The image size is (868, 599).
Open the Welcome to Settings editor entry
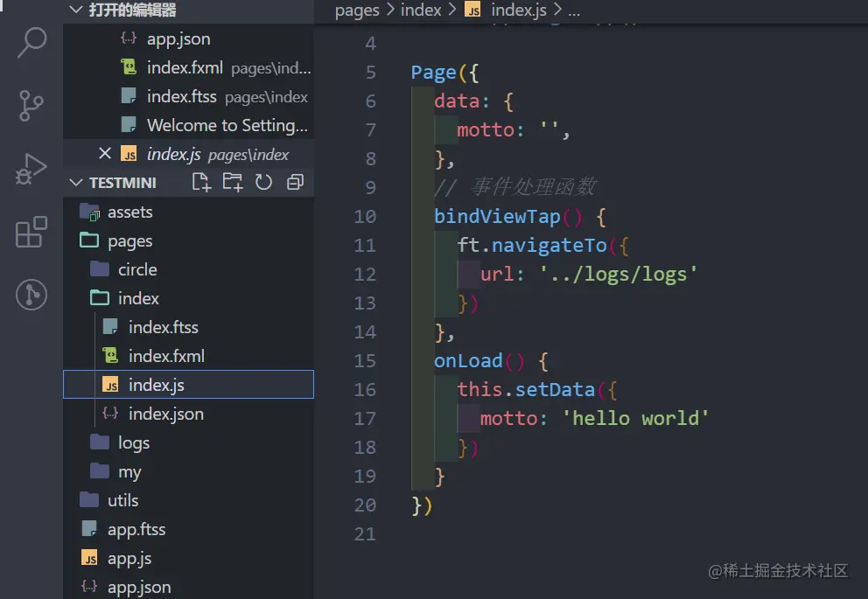(x=189, y=125)
